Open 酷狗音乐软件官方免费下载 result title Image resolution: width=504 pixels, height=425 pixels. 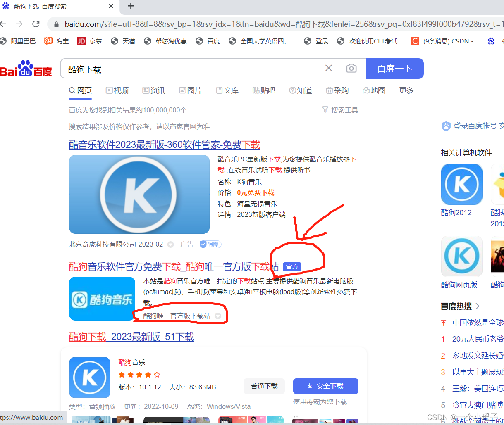(x=174, y=266)
